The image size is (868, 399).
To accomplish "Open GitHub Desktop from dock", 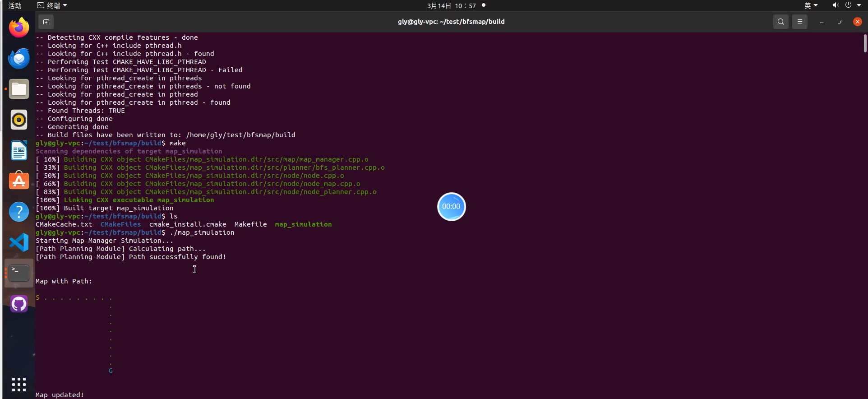I will coord(19,304).
